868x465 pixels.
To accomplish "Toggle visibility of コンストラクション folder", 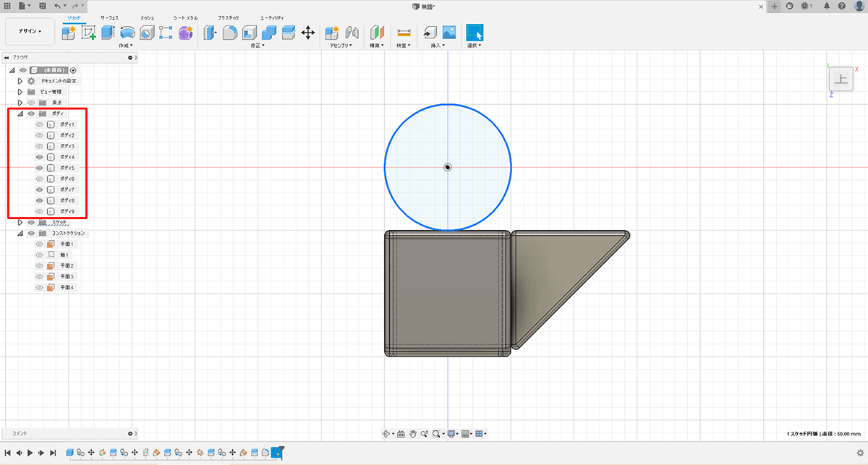I will pyautogui.click(x=31, y=234).
